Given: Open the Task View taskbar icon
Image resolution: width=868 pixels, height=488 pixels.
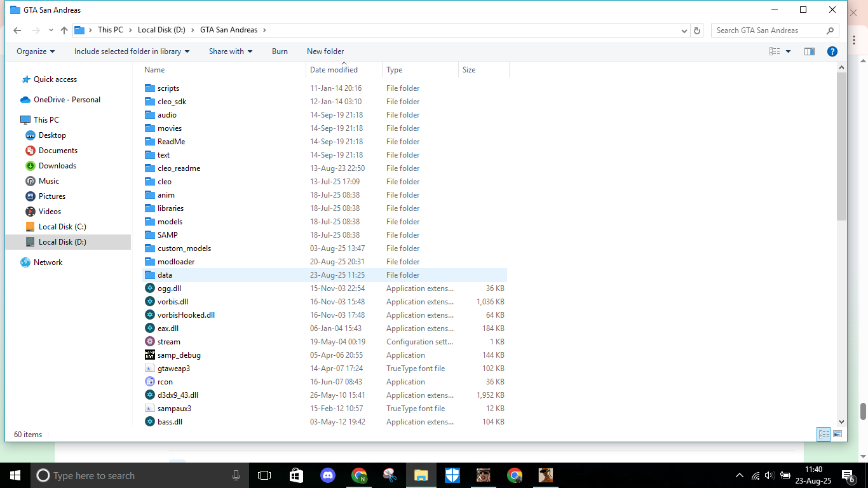Looking at the screenshot, I should click(264, 475).
